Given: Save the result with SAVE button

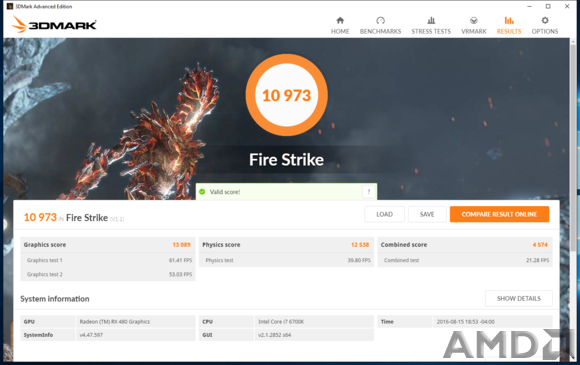Looking at the screenshot, I should tap(427, 214).
